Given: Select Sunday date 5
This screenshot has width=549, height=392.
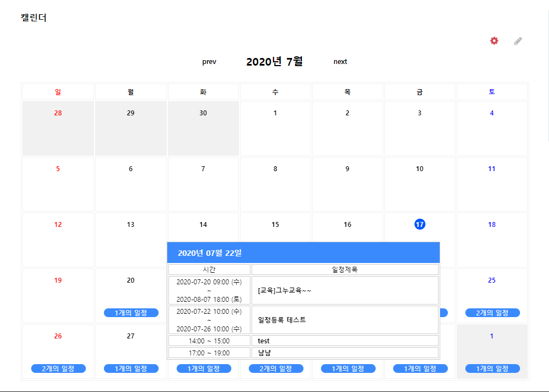Looking at the screenshot, I should point(58,169).
